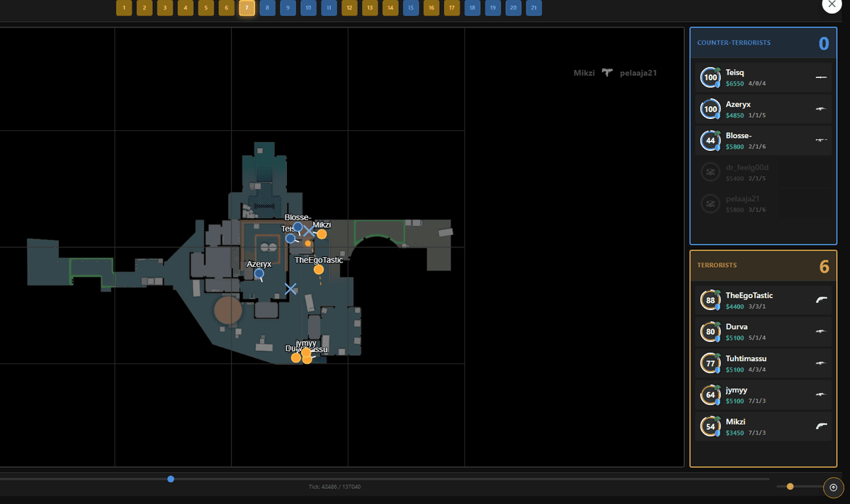Click the Counter-Terrorists score 0
850x504 pixels.
click(824, 44)
